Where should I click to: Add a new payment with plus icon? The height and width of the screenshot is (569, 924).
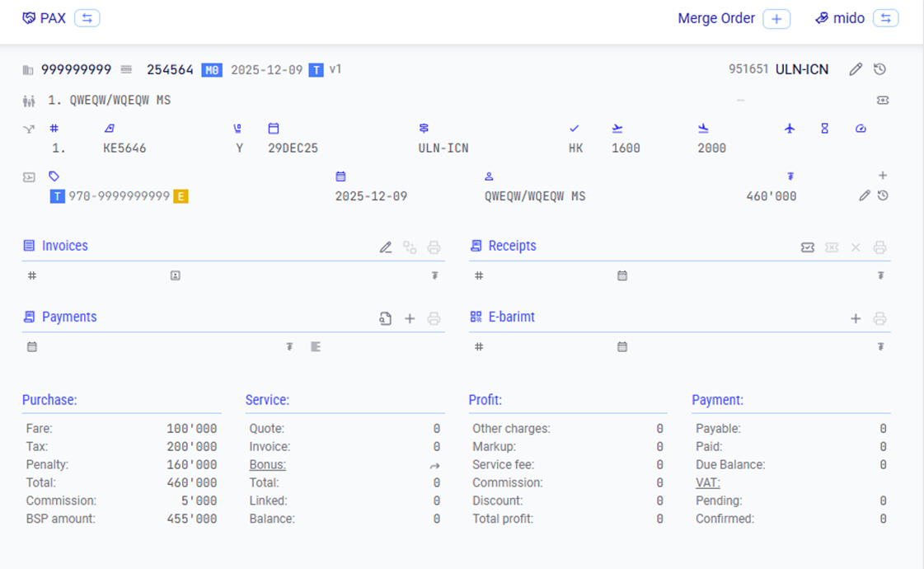(x=410, y=318)
